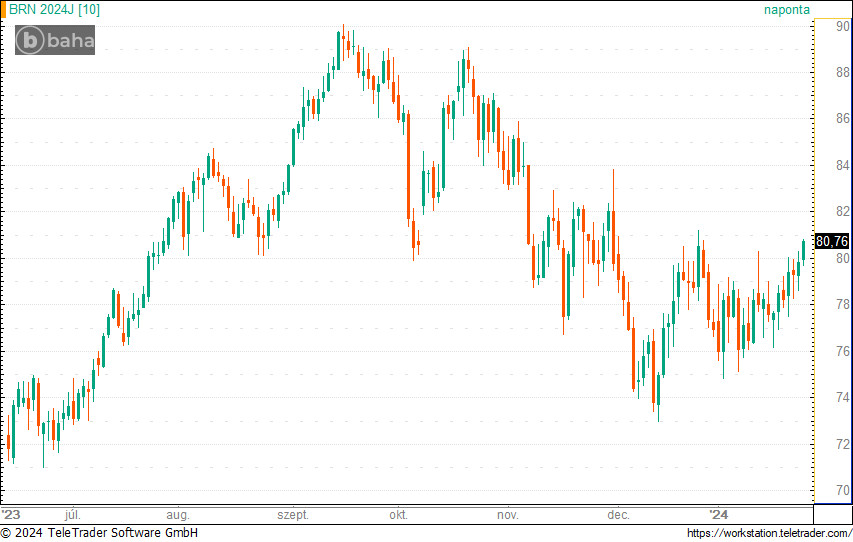This screenshot has width=853, height=542.
Task: Click the orange marker beside BRN 2024J
Action: tap(3, 9)
